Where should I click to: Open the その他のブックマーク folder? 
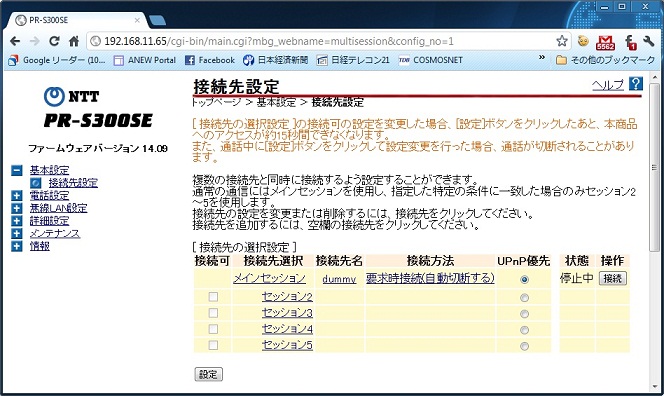coord(605,60)
